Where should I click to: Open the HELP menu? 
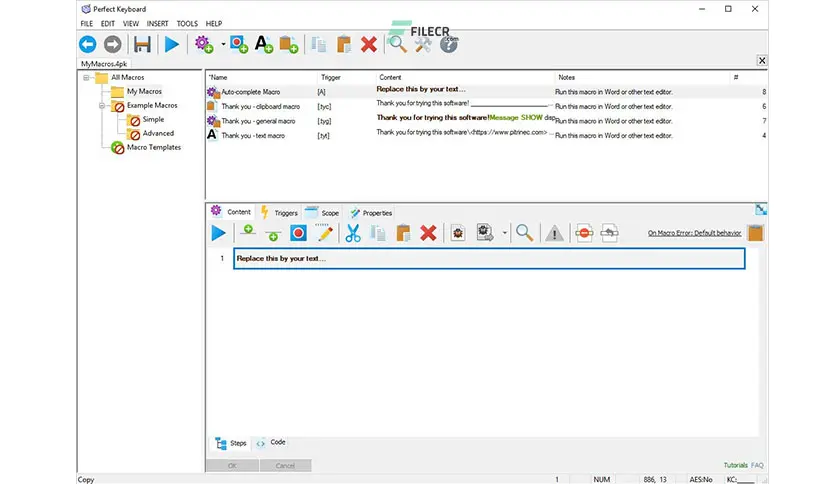[x=214, y=23]
